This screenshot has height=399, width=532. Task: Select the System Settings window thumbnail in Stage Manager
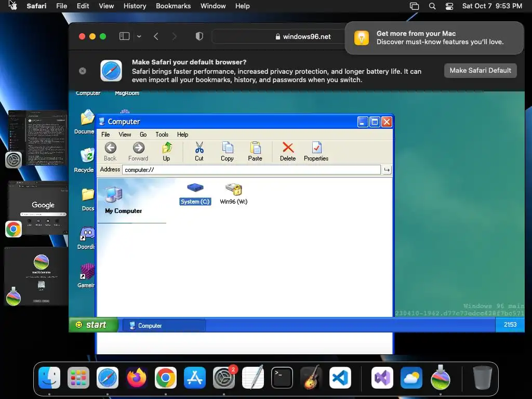(x=38, y=138)
